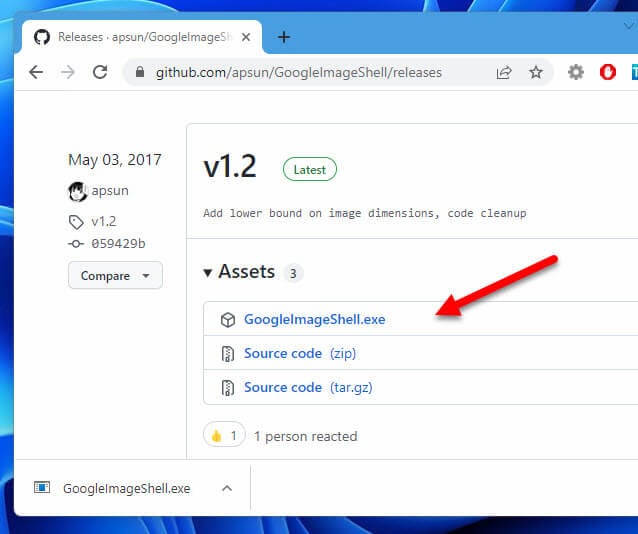This screenshot has height=534, width=638.
Task: Click the zip file icon for Source code (zip)
Action: pos(228,354)
